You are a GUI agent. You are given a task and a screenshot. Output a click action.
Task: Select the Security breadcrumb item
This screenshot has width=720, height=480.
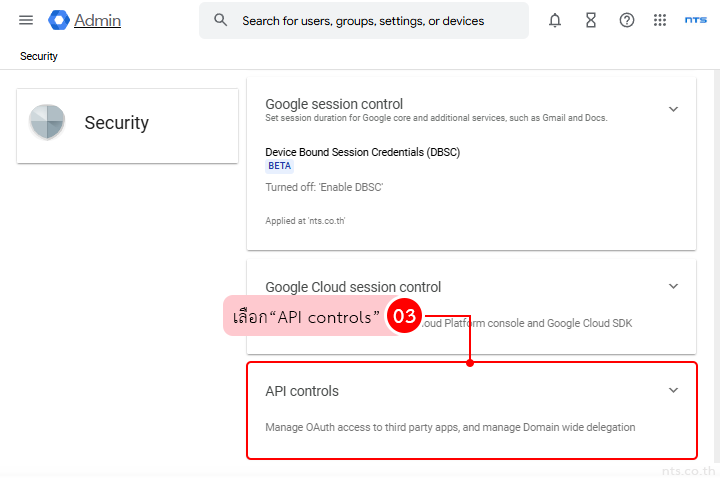[39, 56]
